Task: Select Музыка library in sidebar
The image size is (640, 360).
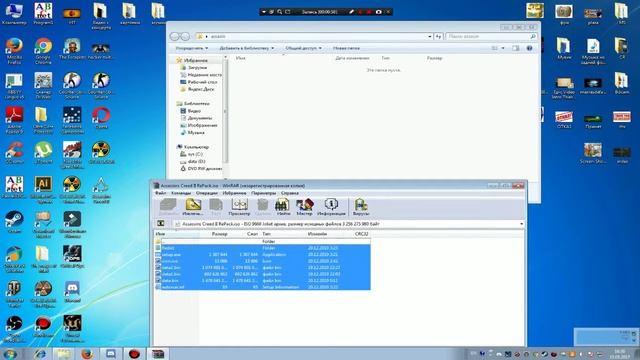Action: [192, 133]
